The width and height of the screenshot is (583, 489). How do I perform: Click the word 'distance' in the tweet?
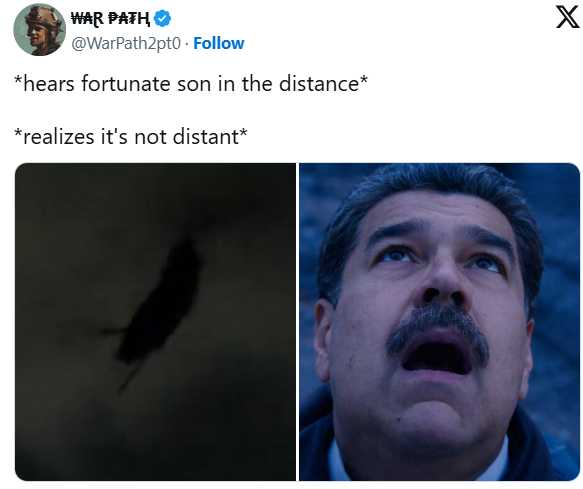tap(319, 83)
